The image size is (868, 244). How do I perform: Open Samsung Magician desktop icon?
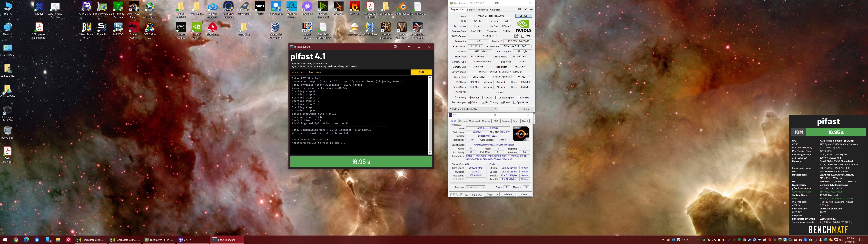(229, 10)
